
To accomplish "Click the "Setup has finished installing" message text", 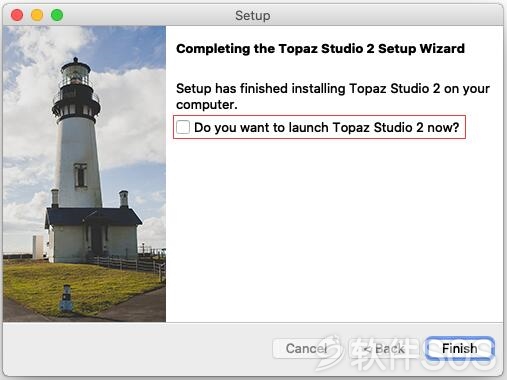I will (333, 96).
